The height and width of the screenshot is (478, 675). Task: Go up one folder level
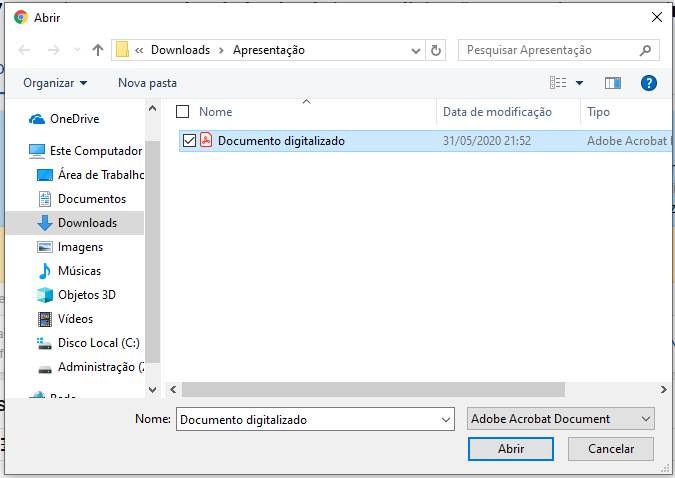click(x=98, y=50)
